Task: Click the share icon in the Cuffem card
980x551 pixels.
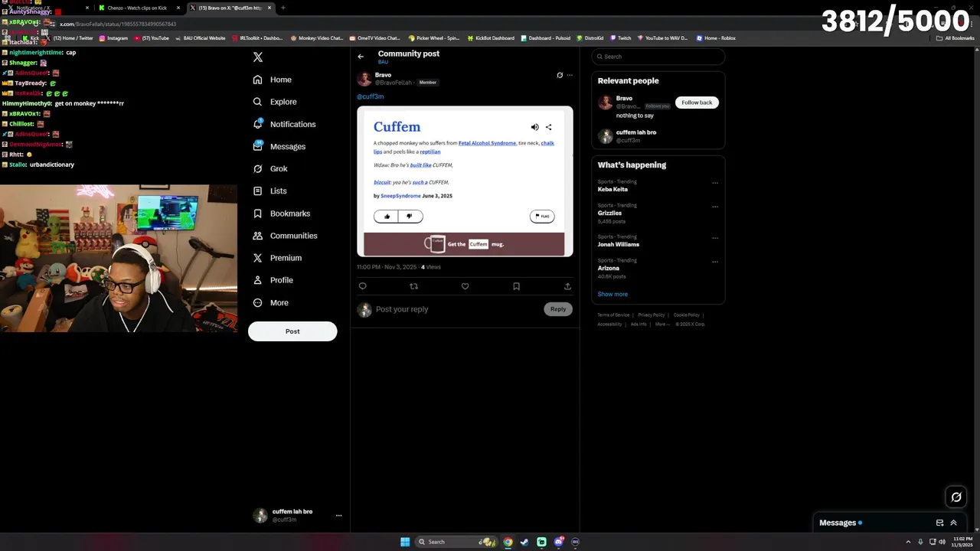Action: click(548, 127)
